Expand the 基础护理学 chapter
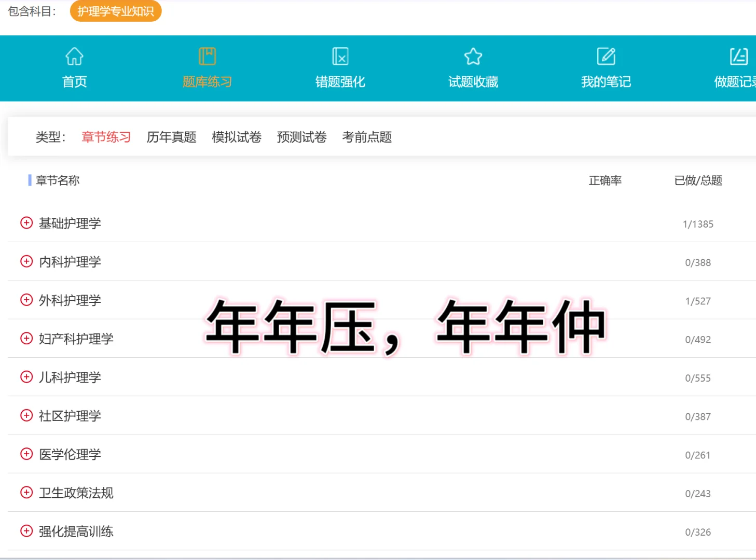The height and width of the screenshot is (560, 756). click(26, 223)
